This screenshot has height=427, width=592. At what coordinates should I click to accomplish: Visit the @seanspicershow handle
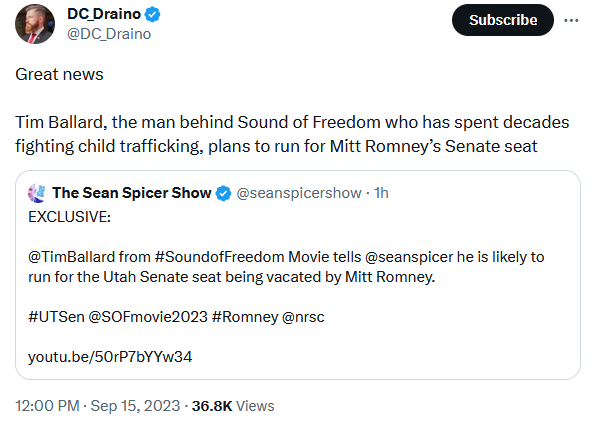click(299, 193)
